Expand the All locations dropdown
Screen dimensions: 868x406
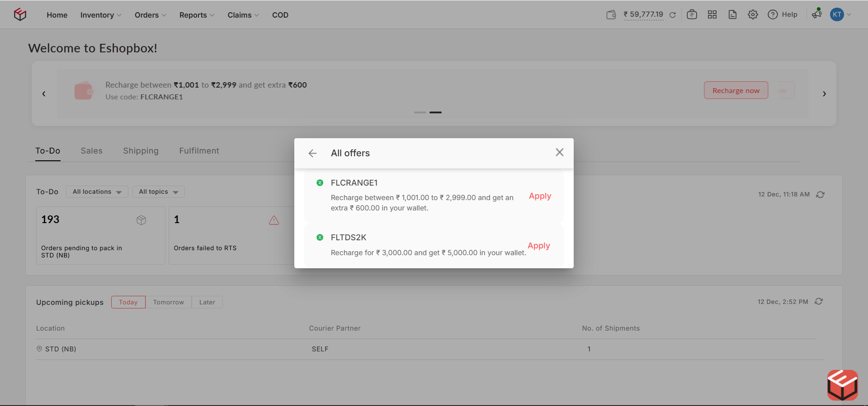[97, 192]
